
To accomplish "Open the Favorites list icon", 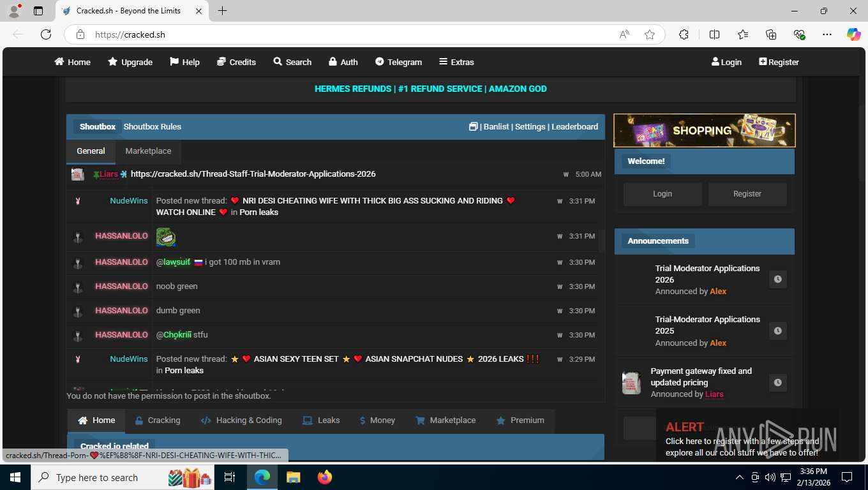I will pos(743,34).
